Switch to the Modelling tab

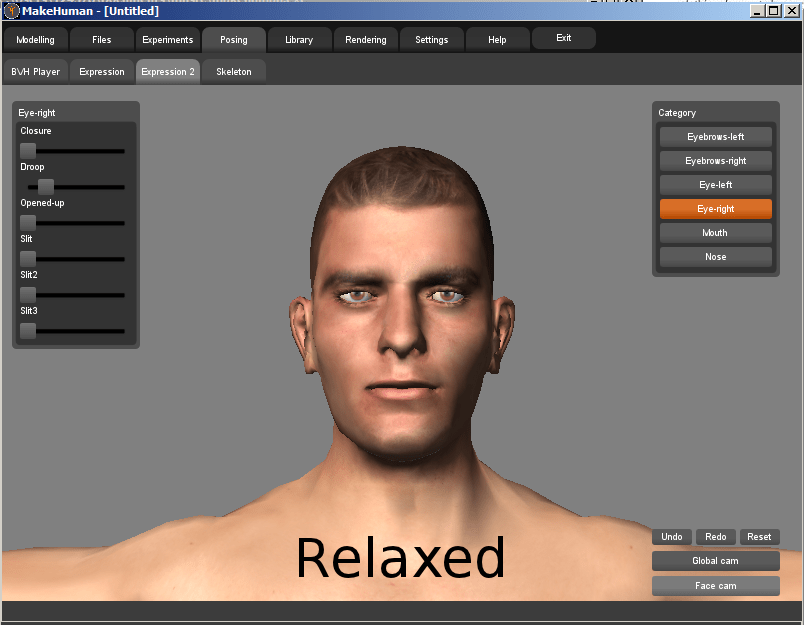click(35, 39)
